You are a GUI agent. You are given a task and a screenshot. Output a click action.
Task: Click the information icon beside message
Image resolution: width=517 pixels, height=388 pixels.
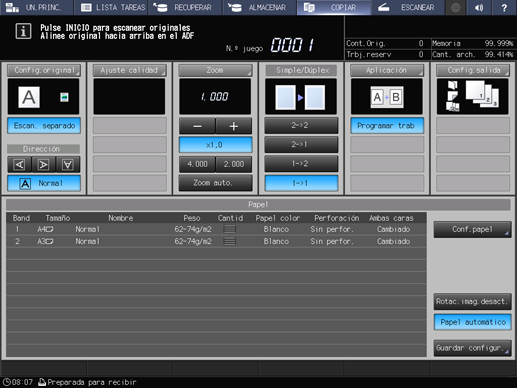point(23,31)
